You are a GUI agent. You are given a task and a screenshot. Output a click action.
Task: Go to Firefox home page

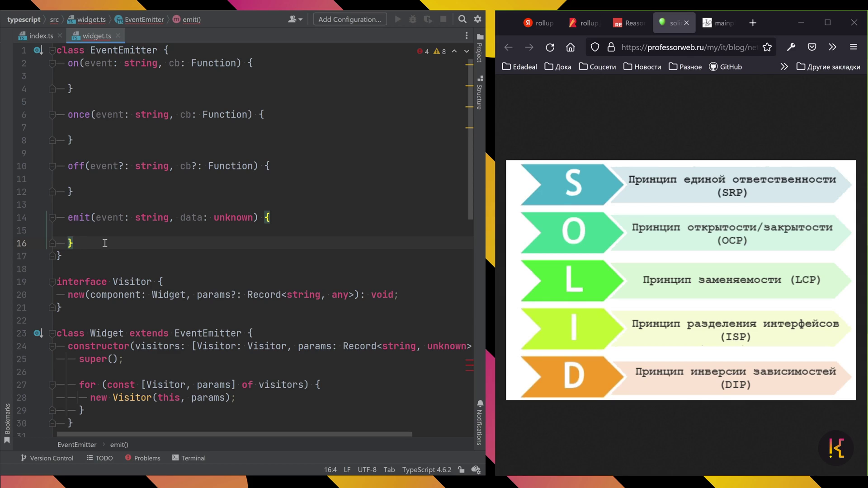point(571,47)
